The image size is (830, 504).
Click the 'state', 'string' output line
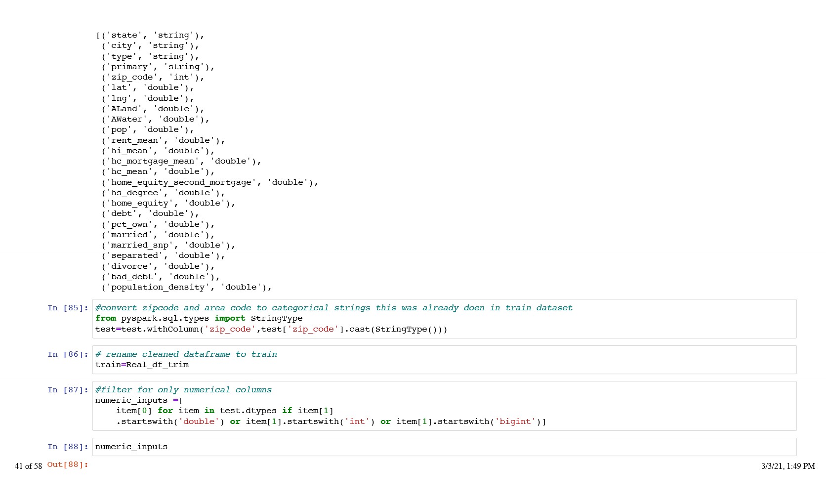pos(150,35)
